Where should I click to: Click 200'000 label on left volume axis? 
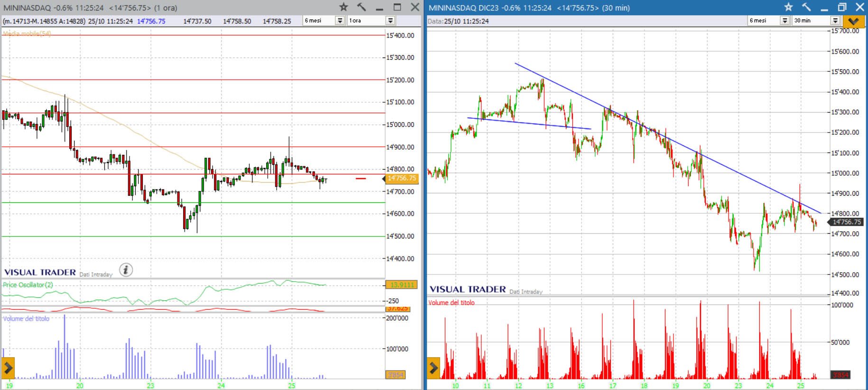click(397, 318)
